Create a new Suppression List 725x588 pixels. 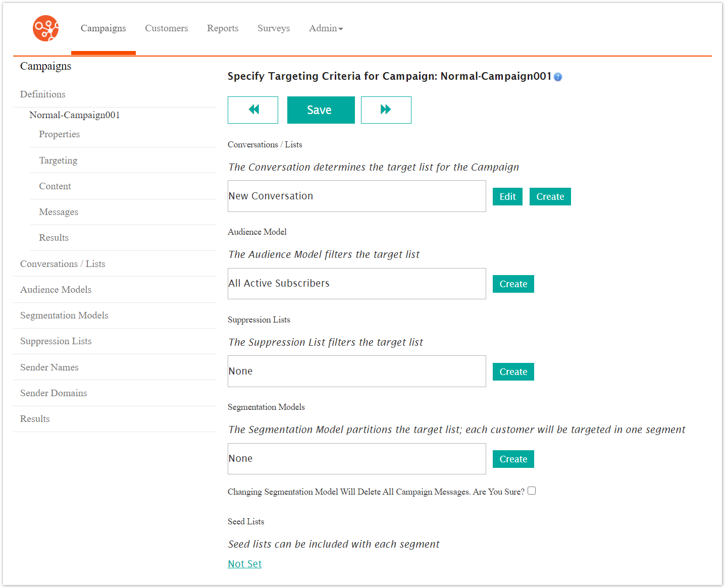pos(513,372)
